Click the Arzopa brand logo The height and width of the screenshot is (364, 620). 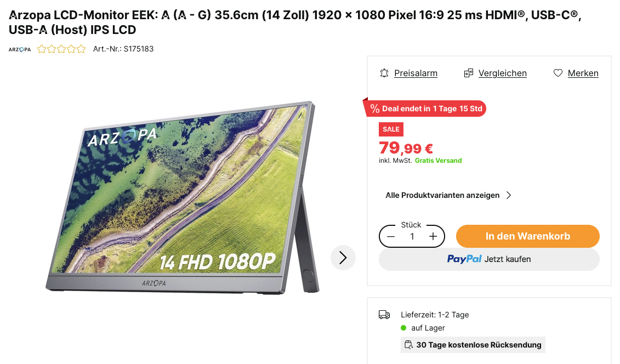[x=20, y=49]
